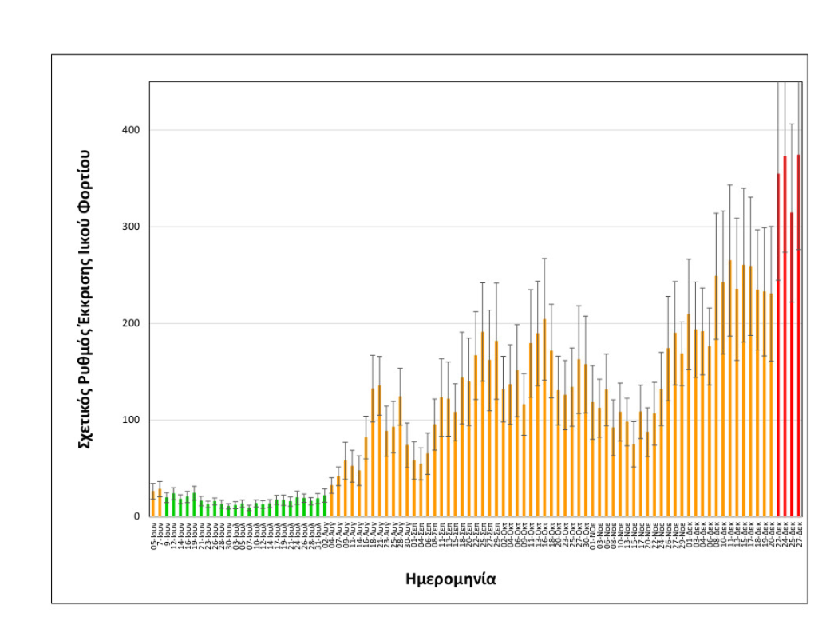Click the first red bar for 22-Δεκ
This screenshot has height=644, width=838.
pyautogui.click(x=778, y=359)
